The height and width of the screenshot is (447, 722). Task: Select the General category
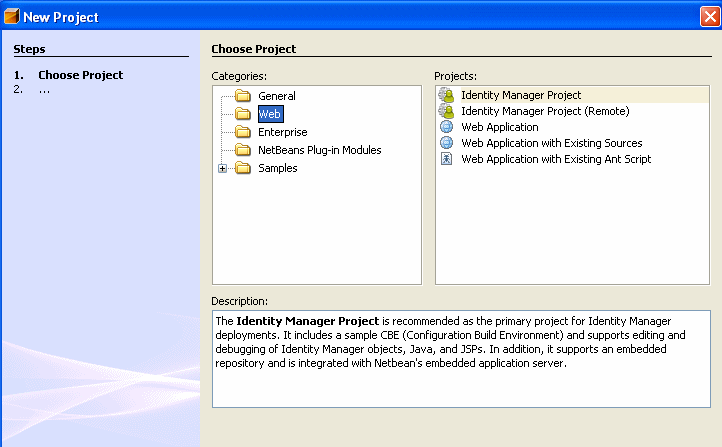[277, 96]
